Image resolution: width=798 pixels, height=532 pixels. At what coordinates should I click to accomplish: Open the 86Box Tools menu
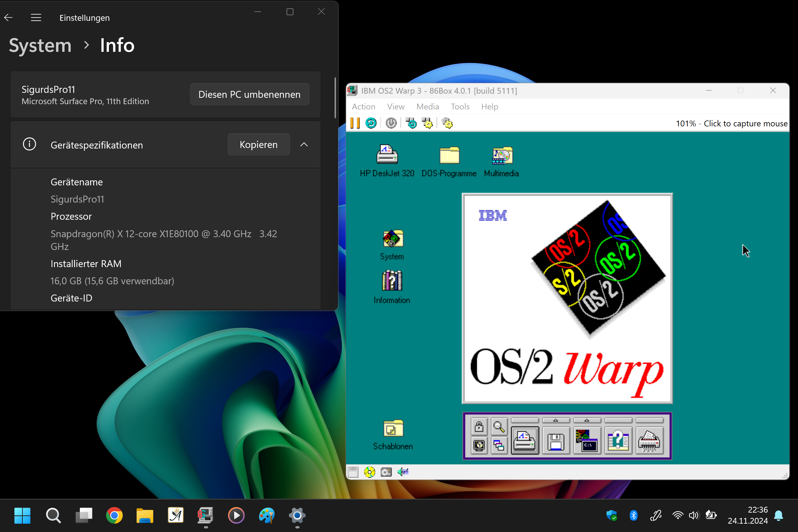(460, 106)
